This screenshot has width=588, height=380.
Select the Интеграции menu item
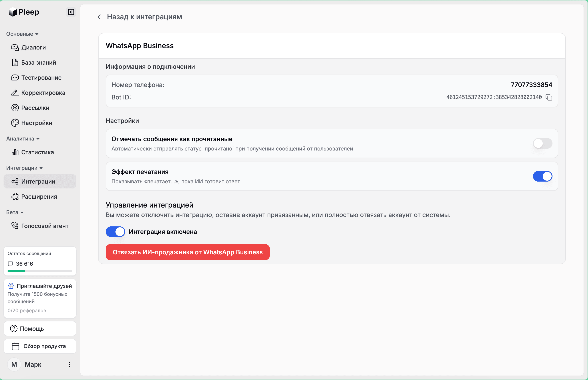[40, 181]
